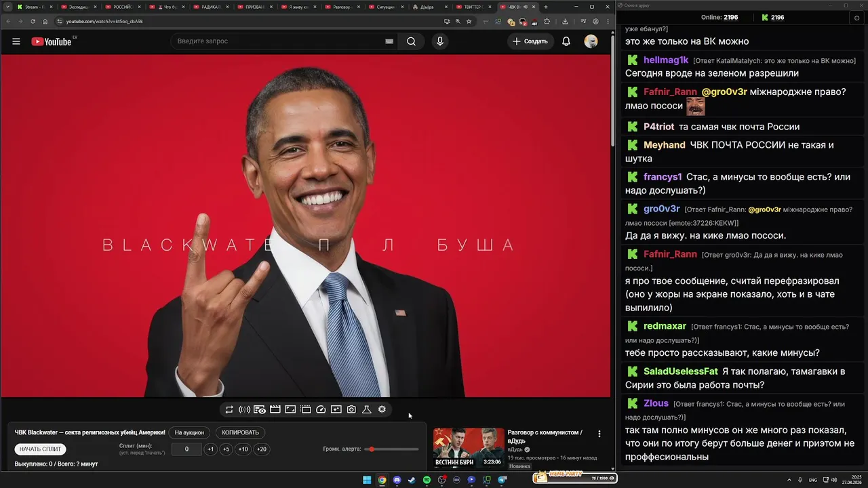Open the YouTube notifications bell
This screenshot has height=488, width=868.
coord(566,41)
